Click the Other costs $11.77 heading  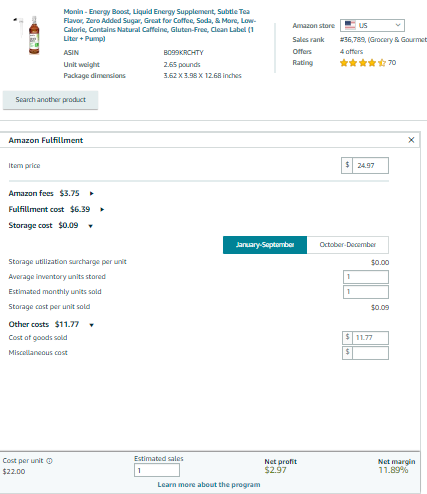coord(44,324)
